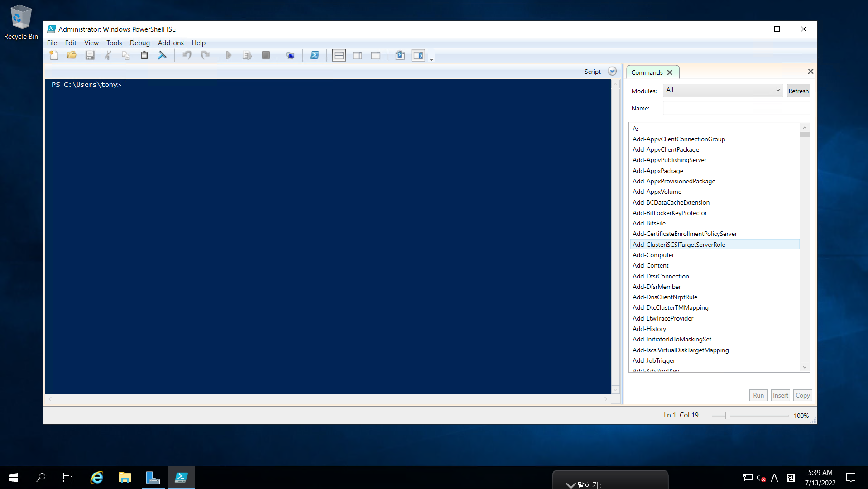Select Add-History command

[x=715, y=329]
